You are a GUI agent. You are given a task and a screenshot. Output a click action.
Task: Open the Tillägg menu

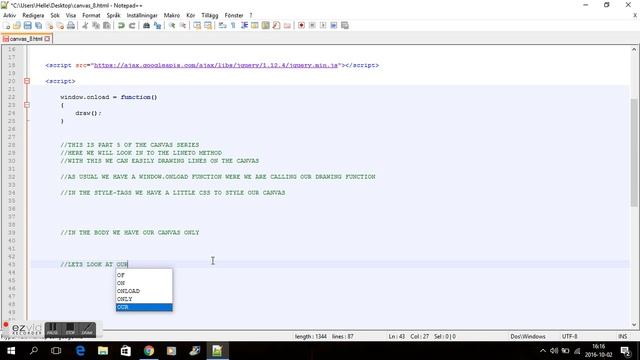tap(210, 15)
